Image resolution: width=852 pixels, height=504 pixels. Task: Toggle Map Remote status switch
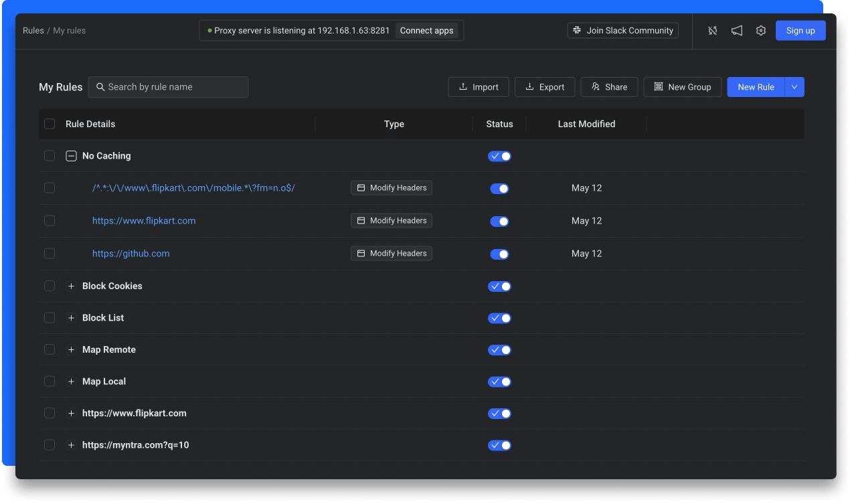pyautogui.click(x=499, y=350)
